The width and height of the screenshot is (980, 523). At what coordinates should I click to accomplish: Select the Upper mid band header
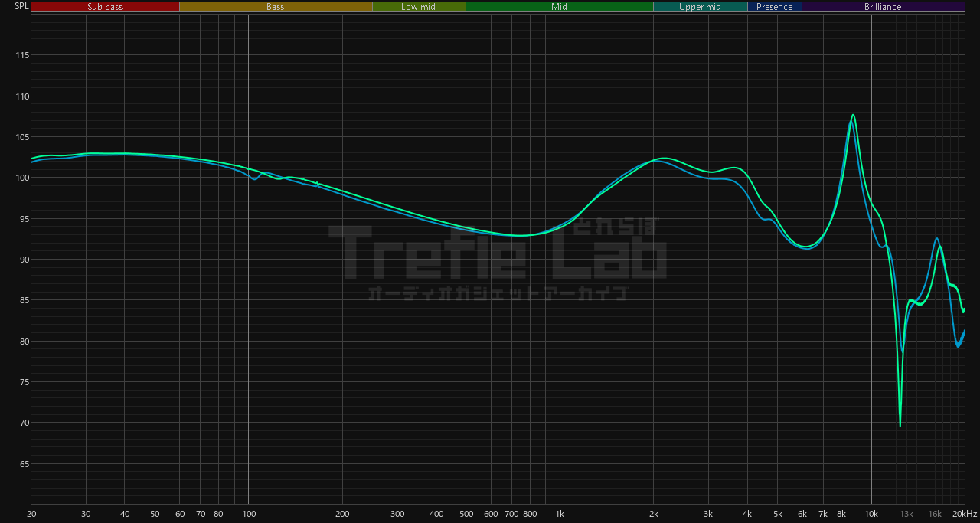pyautogui.click(x=700, y=7)
